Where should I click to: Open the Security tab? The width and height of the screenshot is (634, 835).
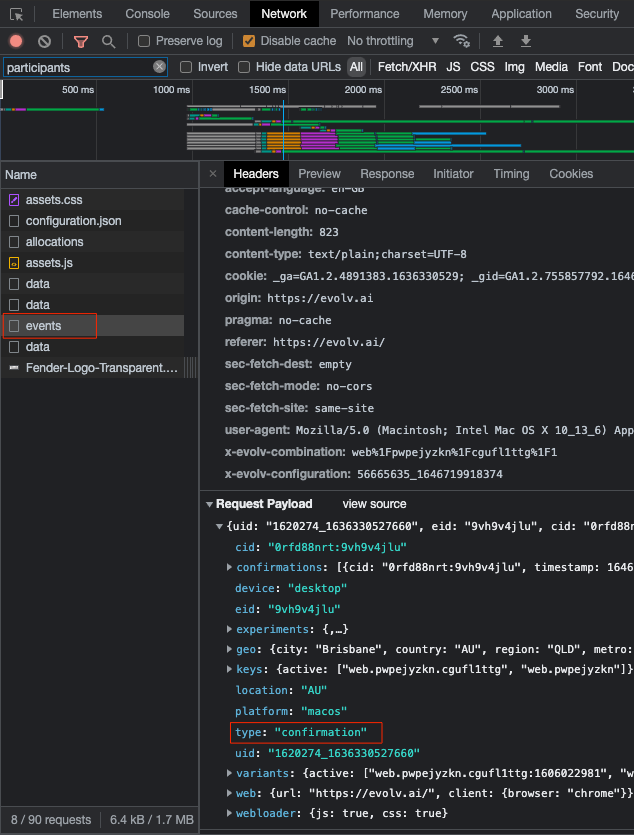[597, 14]
